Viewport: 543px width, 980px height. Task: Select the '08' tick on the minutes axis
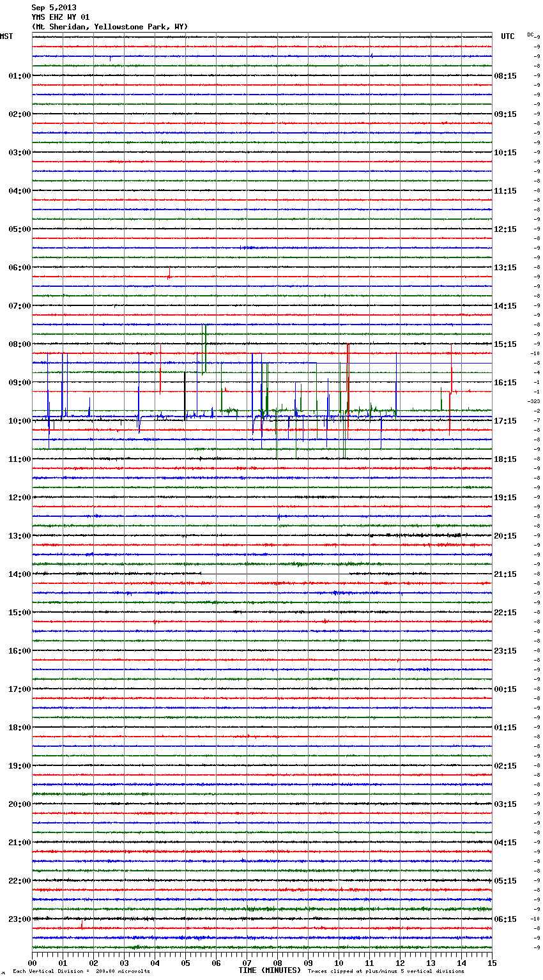pyautogui.click(x=277, y=963)
